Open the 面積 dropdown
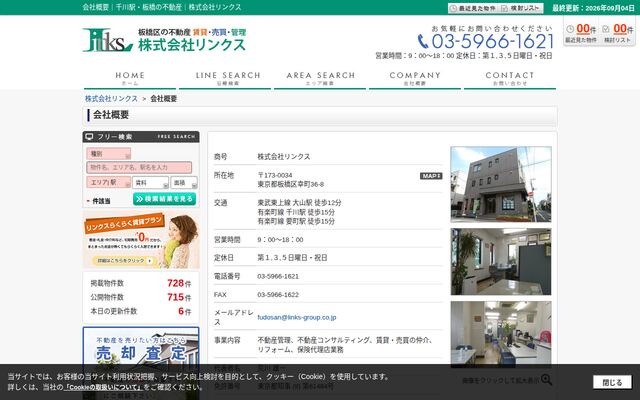 pos(184,183)
